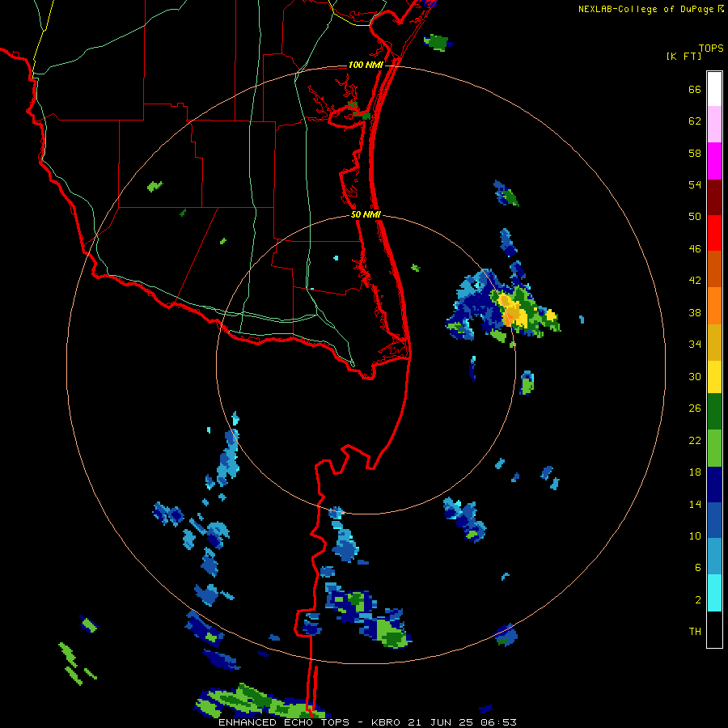Click the 50 NMI range ring label
This screenshot has height=728, width=728.
click(366, 214)
